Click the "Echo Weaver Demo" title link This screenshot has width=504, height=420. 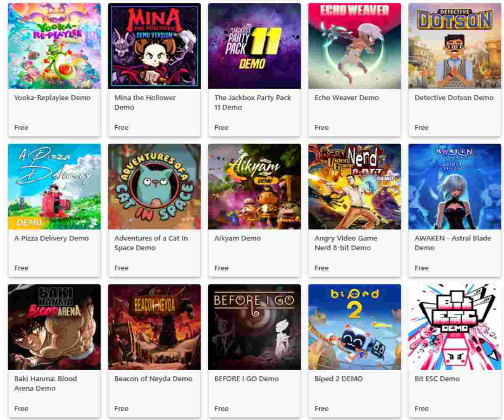(346, 98)
